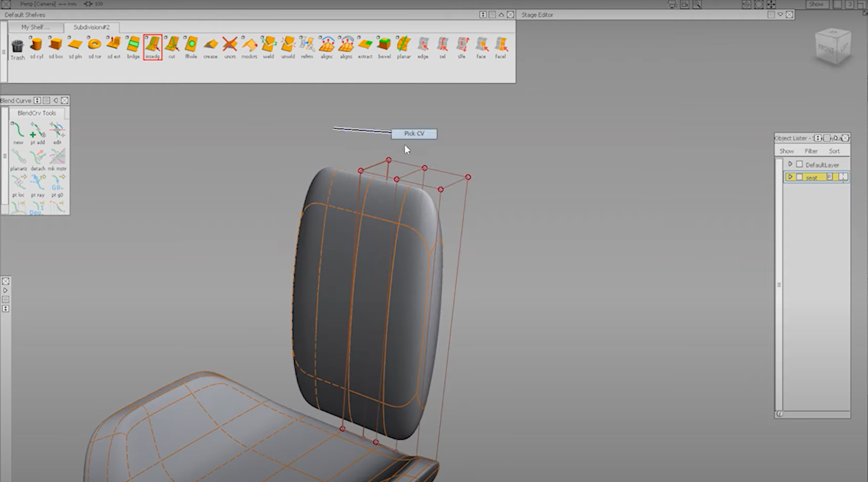The width and height of the screenshot is (868, 482).
Task: Open the Sort menu in Object Lister
Action: (x=835, y=151)
